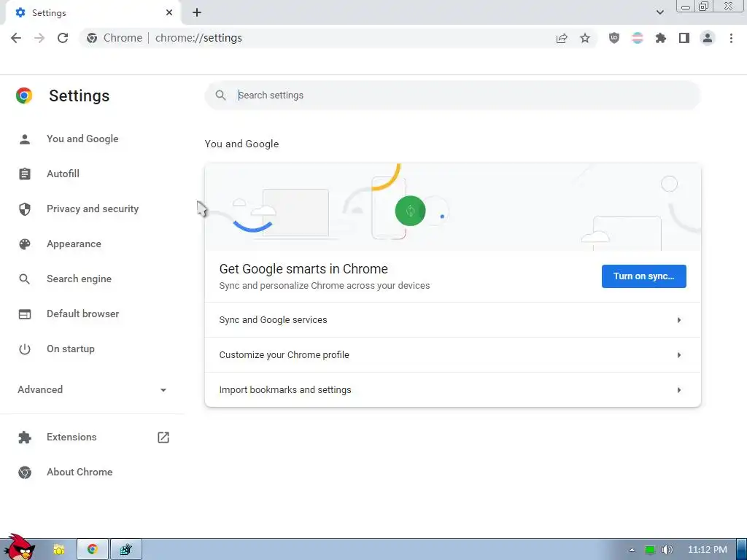Screen dimensions: 747x560
Task: Open the tab search chevron
Action: (659, 12)
